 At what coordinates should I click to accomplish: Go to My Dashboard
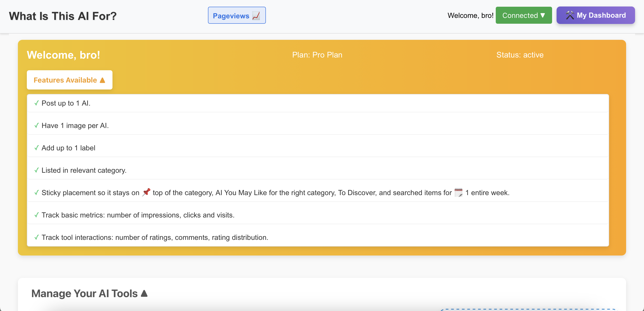coord(595,15)
